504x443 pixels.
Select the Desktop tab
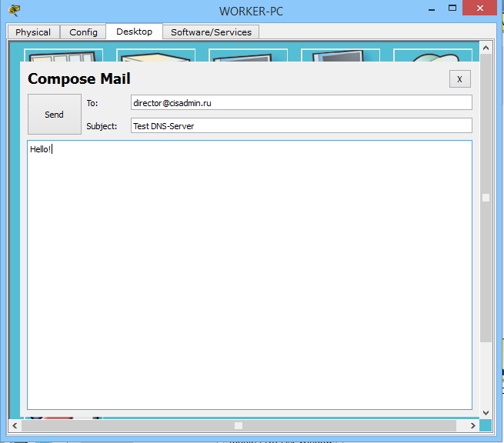[x=135, y=32]
